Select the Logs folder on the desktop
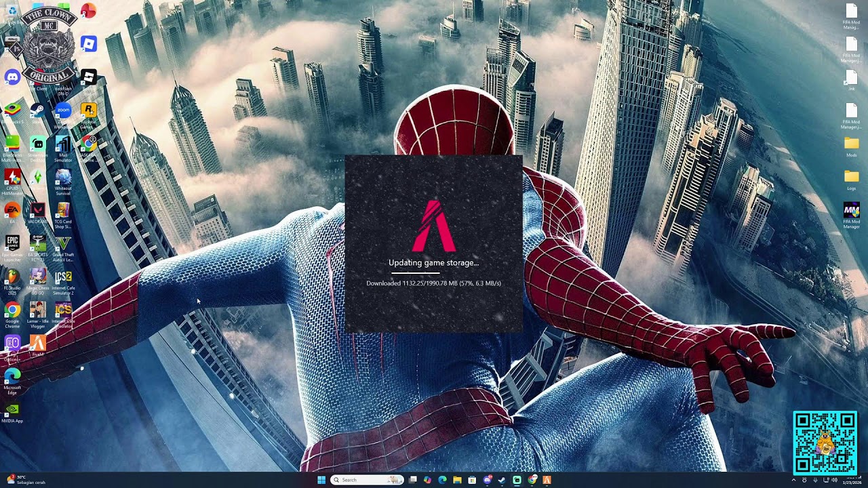 pyautogui.click(x=851, y=180)
